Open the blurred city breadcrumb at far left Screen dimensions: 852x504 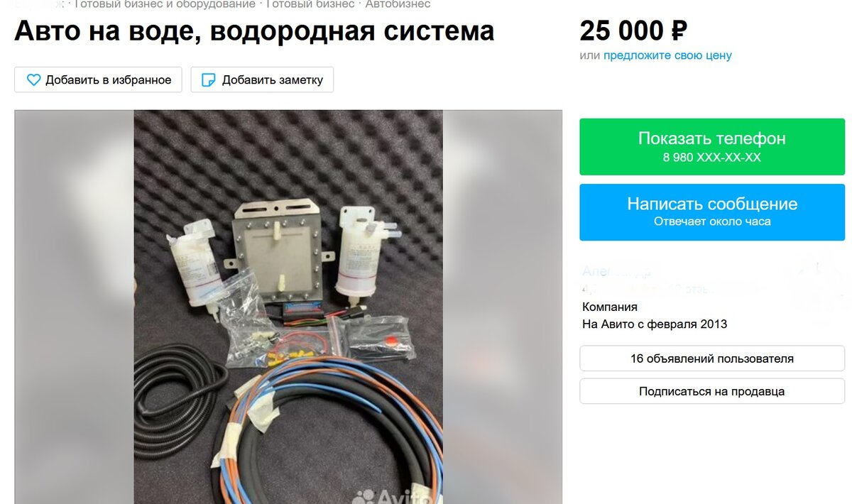pyautogui.click(x=39, y=4)
